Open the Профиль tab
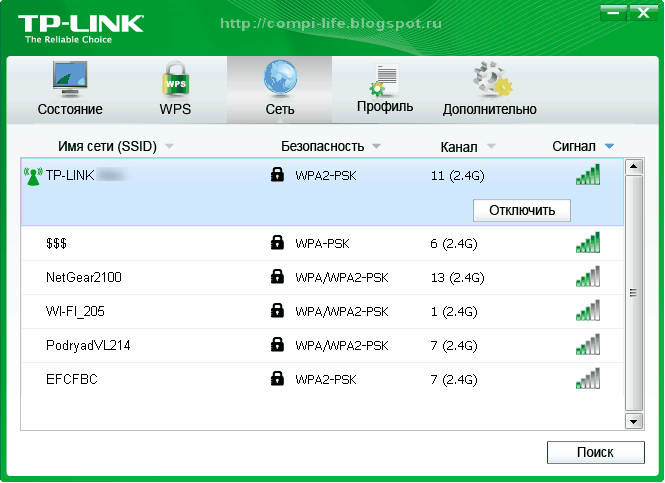This screenshot has height=483, width=665. point(385,89)
